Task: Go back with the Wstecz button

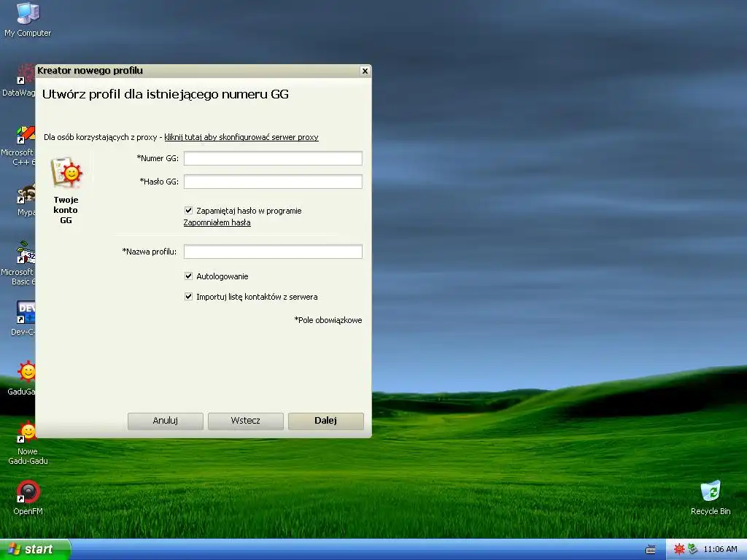Action: pos(245,421)
